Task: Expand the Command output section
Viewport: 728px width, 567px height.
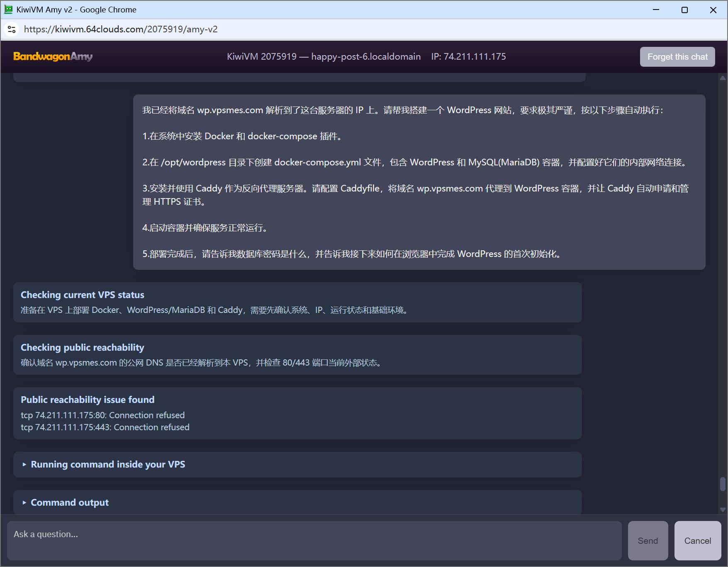Action: [x=297, y=502]
